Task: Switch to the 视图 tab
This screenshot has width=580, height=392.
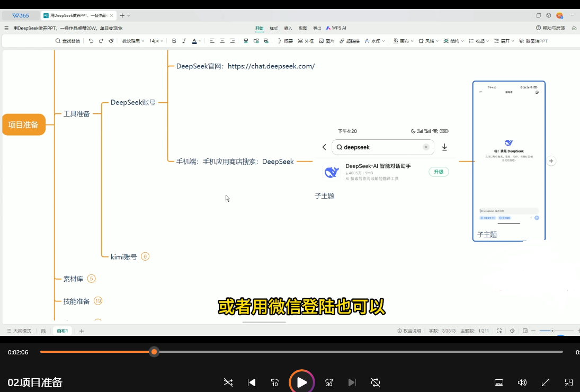Action: click(x=302, y=28)
